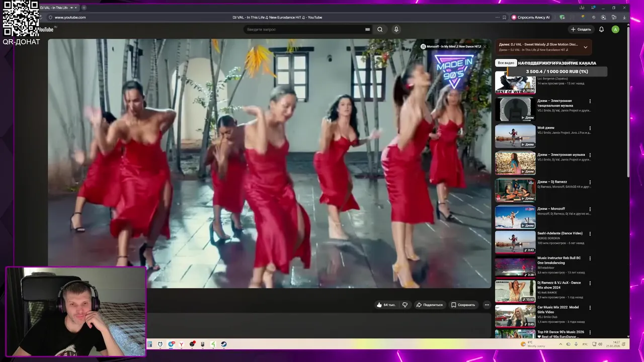
Task: Open Top Hit Dance 90's Music 2026 title
Action: (560, 334)
